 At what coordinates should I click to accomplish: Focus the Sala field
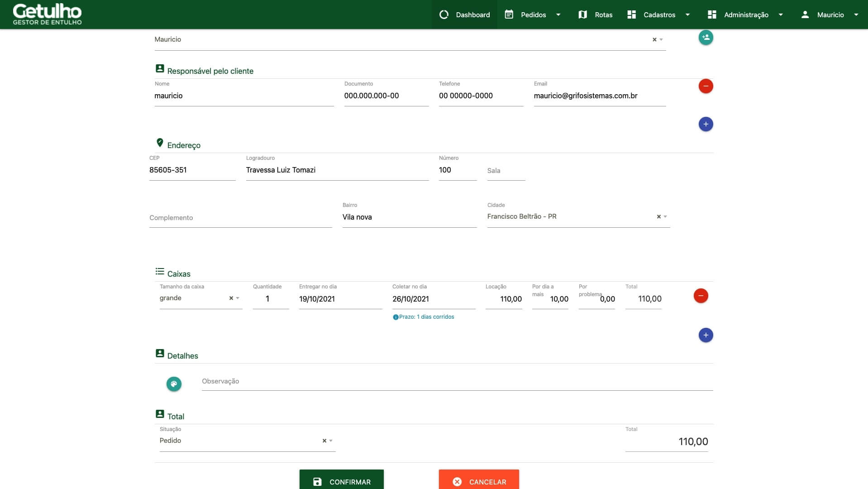pos(506,171)
